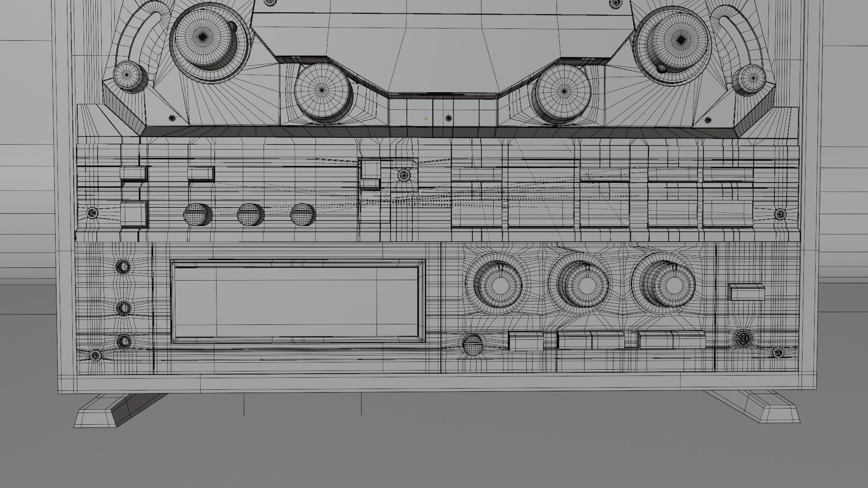Click the round jack at bottom right
The height and width of the screenshot is (488, 868).
coord(743,338)
